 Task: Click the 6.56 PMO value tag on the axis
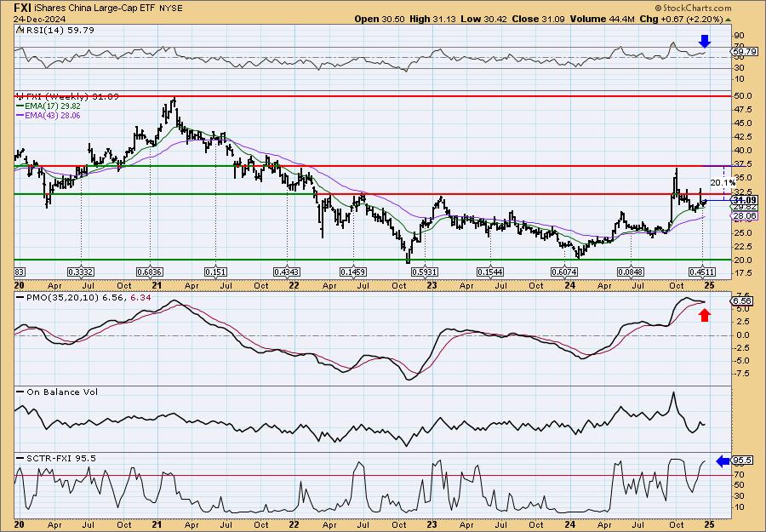tap(742, 301)
